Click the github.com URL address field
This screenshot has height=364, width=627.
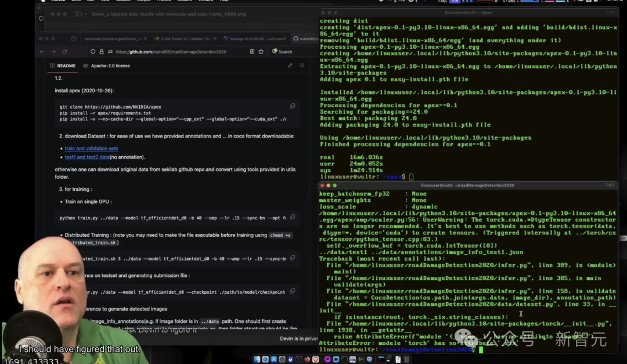pyautogui.click(x=174, y=52)
